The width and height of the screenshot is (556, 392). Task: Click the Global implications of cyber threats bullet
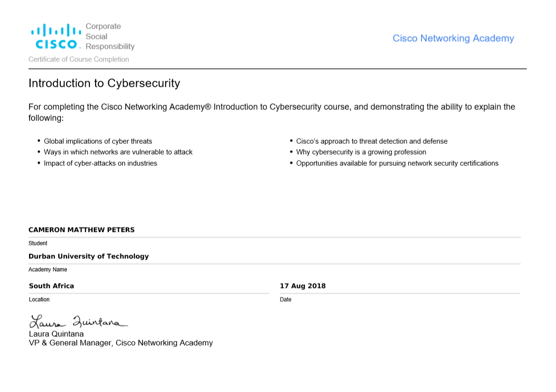(x=98, y=141)
